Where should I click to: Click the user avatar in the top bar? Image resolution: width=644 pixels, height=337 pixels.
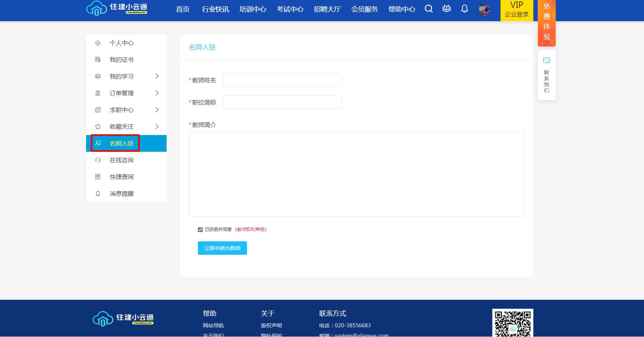click(484, 9)
